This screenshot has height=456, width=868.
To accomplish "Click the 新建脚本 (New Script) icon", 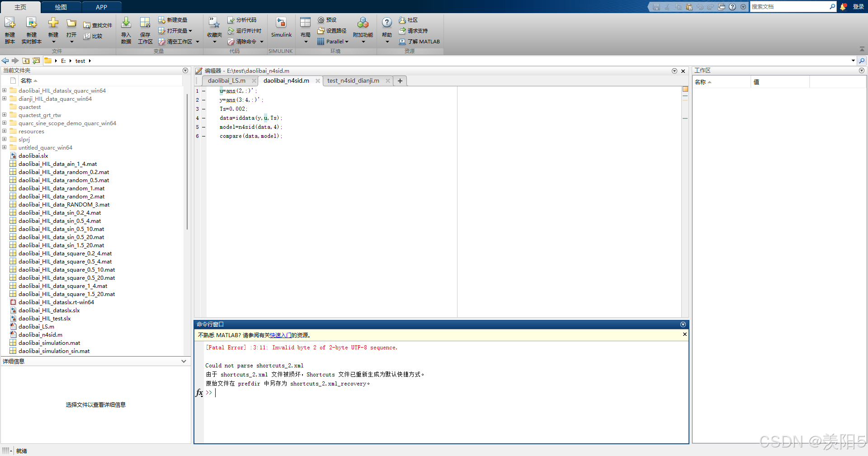I will click(x=9, y=28).
